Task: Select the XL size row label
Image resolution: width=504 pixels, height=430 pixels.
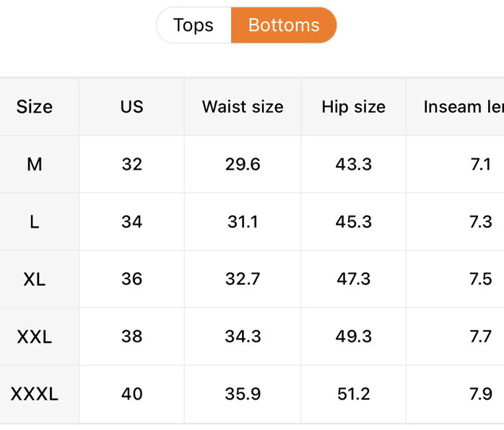Action: tap(35, 279)
